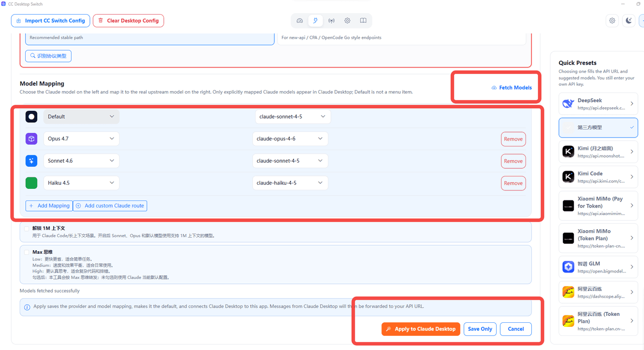Image resolution: width=644 pixels, height=350 pixels.
Task: Click the 识别协议类型 button
Action: point(48,56)
